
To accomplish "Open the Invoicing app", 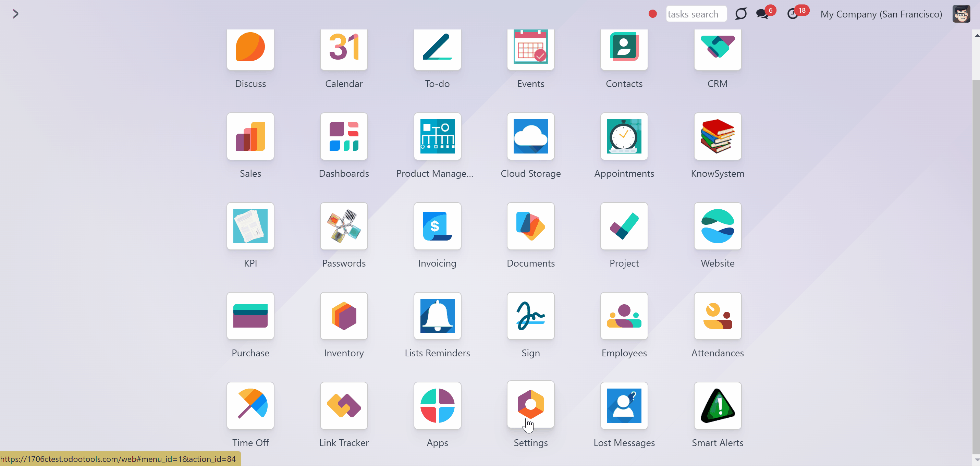I will 438,226.
